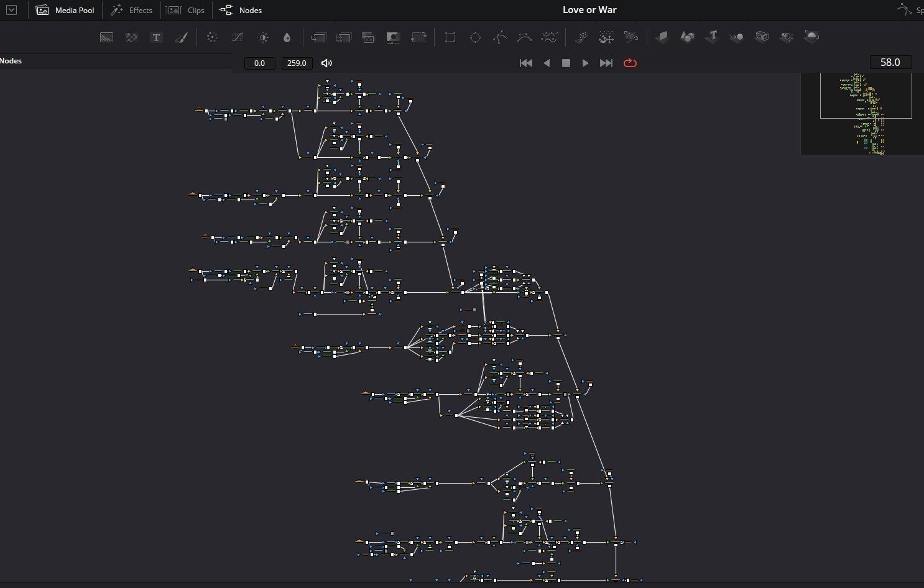This screenshot has height=588, width=924.
Task: Add a Rectangle mask node
Action: [450, 37]
